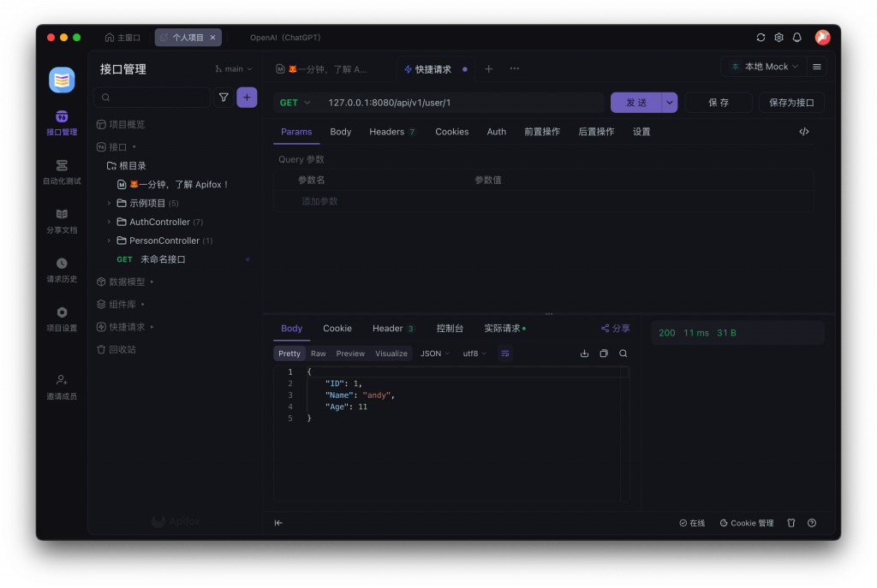Image resolution: width=877 pixels, height=588 pixels.
Task: Switch to the request Body tab
Action: 341,132
